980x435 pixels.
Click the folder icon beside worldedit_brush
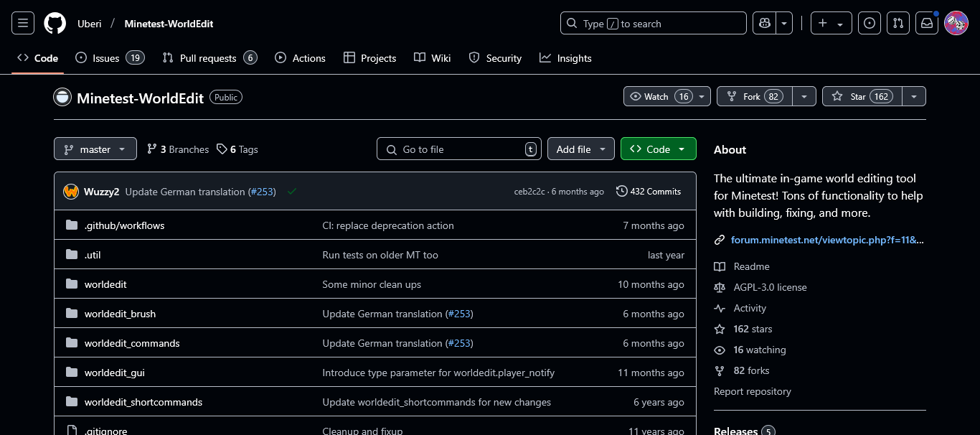click(72, 314)
